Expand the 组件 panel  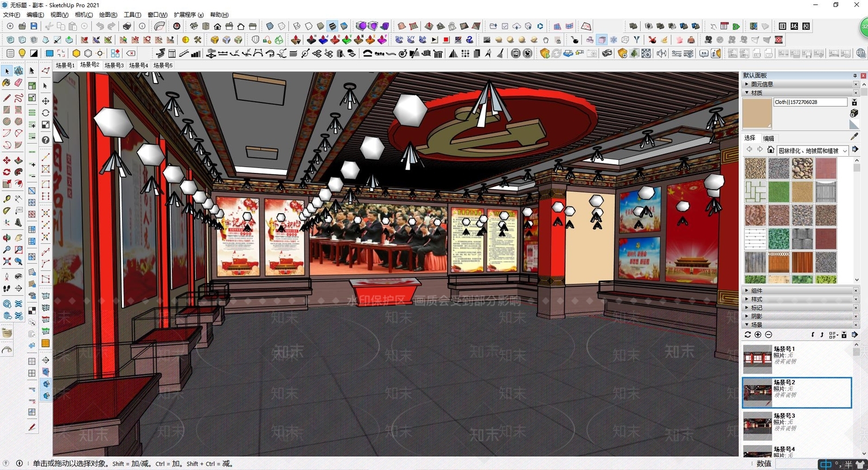coord(800,291)
